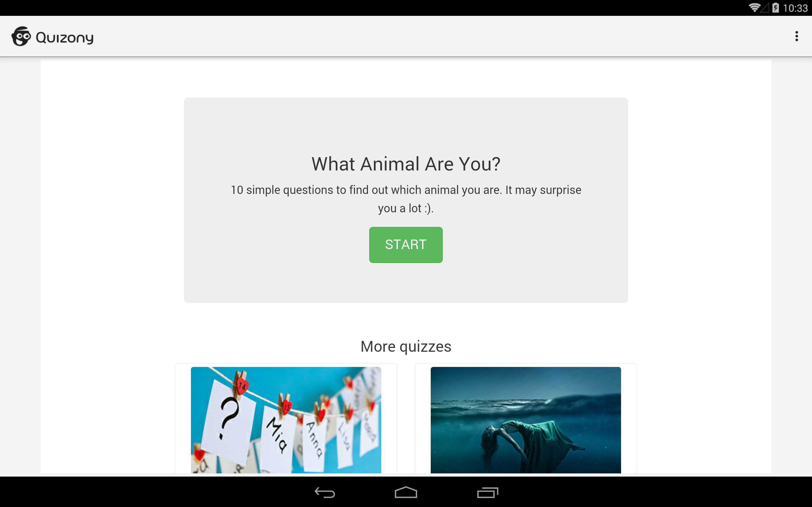The width and height of the screenshot is (812, 507).
Task: Tap the Android back navigation icon
Action: 324,492
